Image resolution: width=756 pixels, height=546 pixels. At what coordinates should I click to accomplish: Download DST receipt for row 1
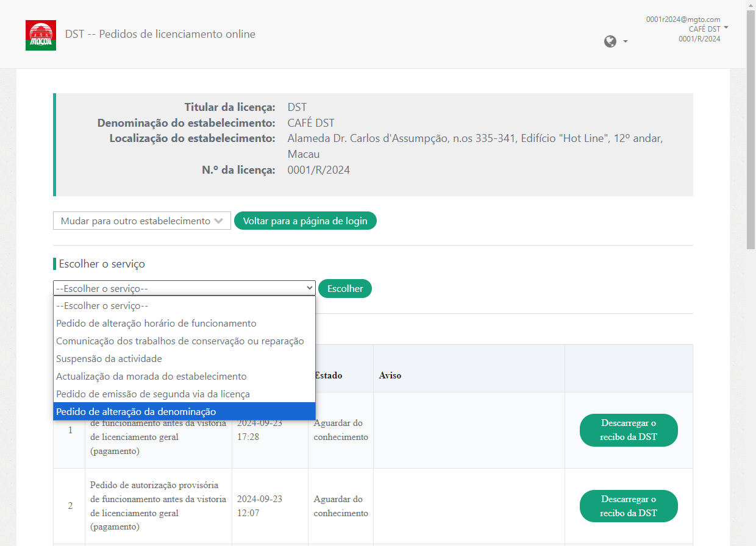click(x=628, y=430)
